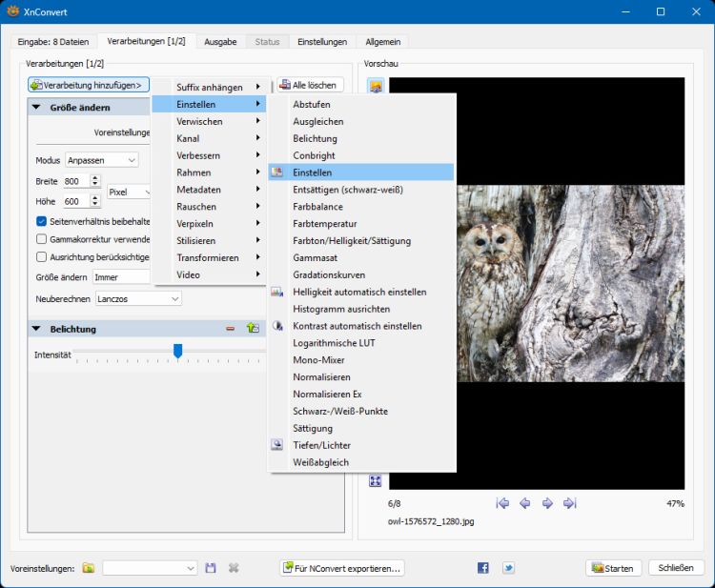Save preset with floppy disk icon
715x588 pixels.
211,568
